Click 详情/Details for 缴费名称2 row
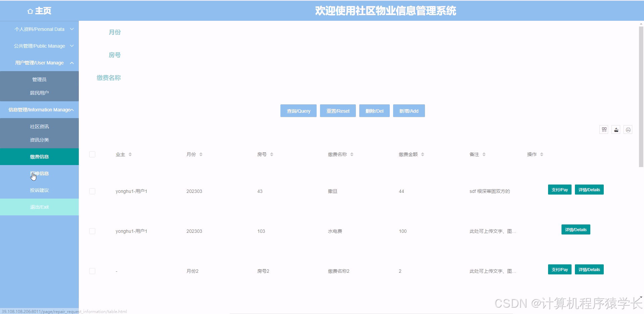644x314 pixels. tap(589, 269)
